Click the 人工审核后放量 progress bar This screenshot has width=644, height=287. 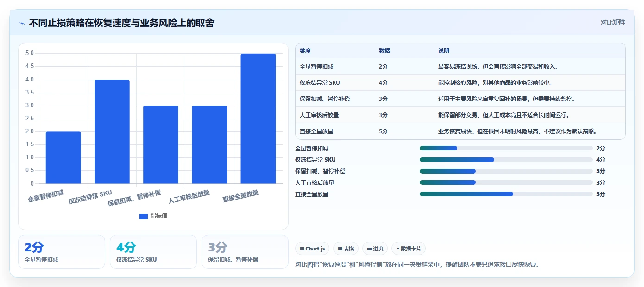tap(506, 182)
